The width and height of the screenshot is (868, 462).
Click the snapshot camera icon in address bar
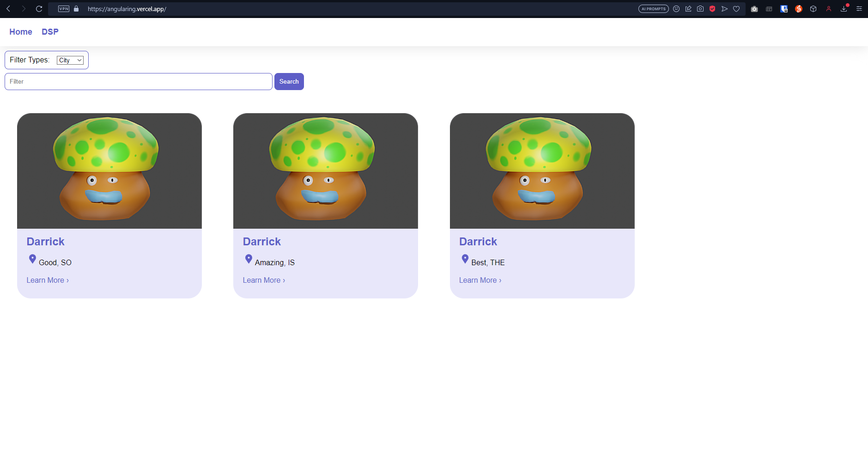(700, 9)
